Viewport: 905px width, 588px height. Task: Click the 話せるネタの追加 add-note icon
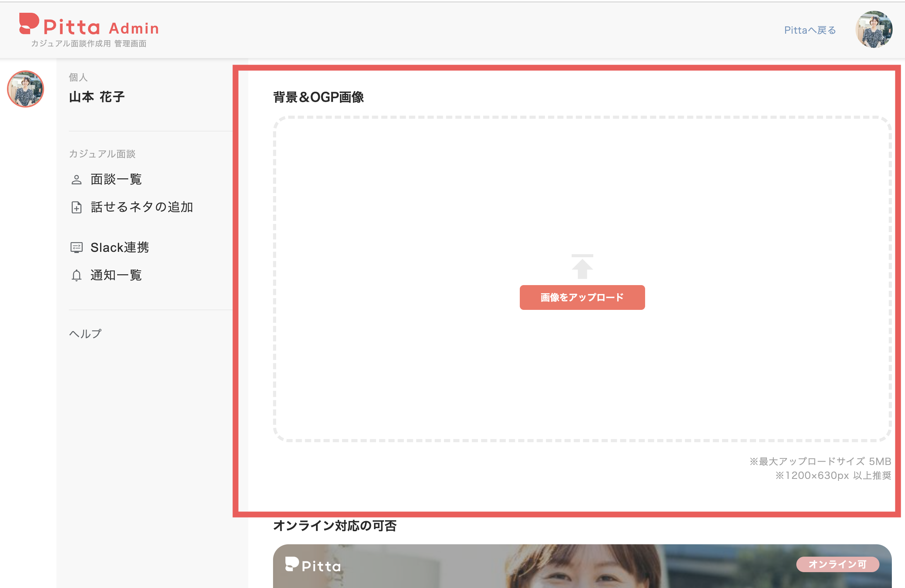pos(76,207)
